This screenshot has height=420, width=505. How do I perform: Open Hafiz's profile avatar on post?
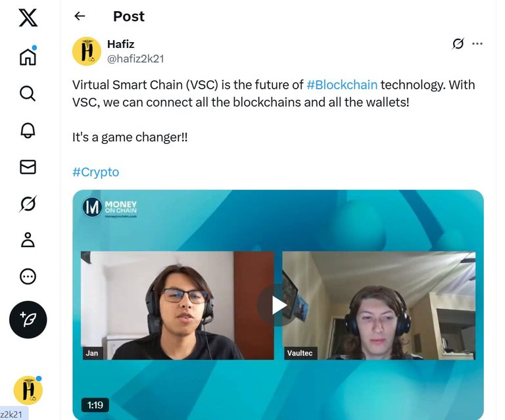pyautogui.click(x=87, y=51)
